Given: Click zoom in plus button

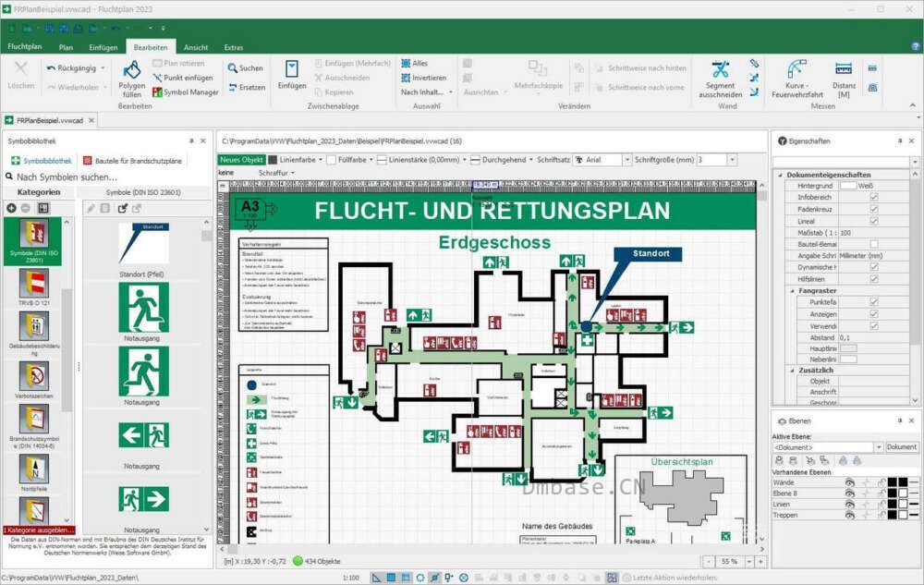Looking at the screenshot, I should [760, 562].
